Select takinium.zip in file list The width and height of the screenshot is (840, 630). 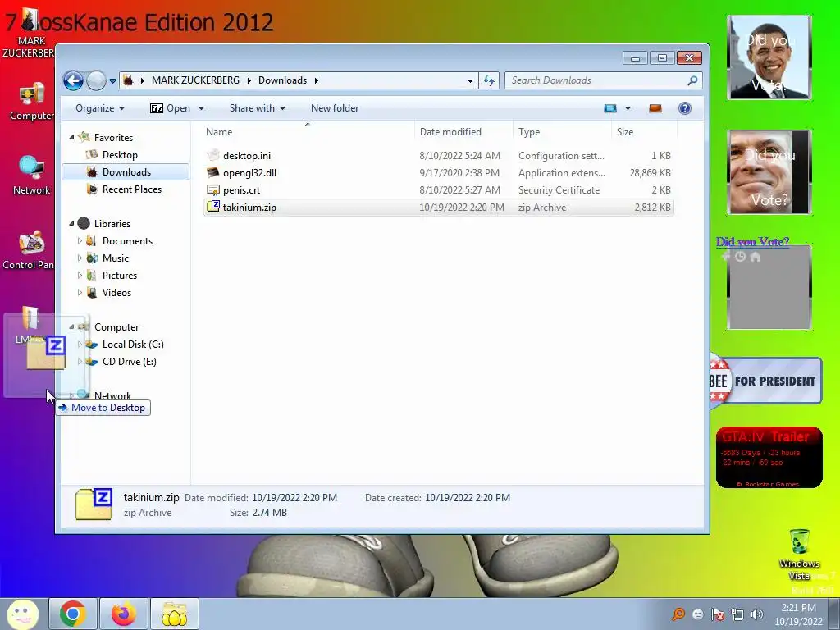pos(438,208)
